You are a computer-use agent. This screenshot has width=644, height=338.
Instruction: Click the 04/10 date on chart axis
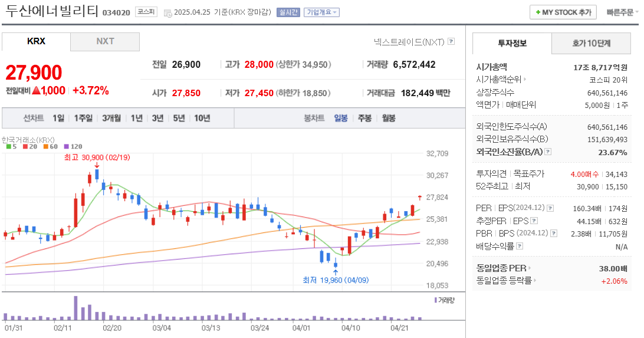(x=351, y=328)
